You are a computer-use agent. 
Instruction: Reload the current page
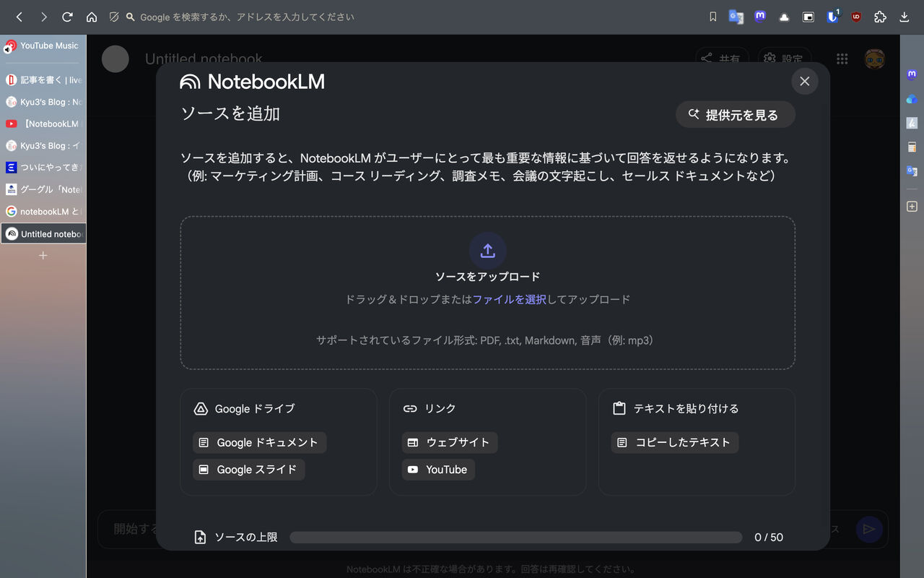pyautogui.click(x=67, y=17)
